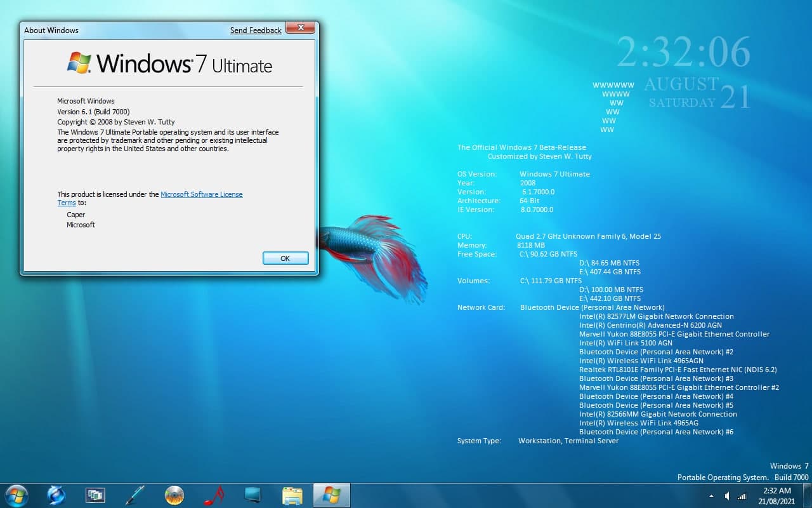Click the Windows 7 Ultimate logo banner
The width and height of the screenshot is (812, 508).
coord(169,63)
